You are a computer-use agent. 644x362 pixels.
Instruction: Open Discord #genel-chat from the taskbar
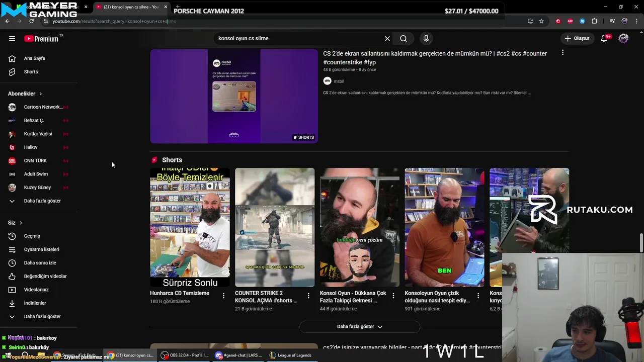pos(238,355)
